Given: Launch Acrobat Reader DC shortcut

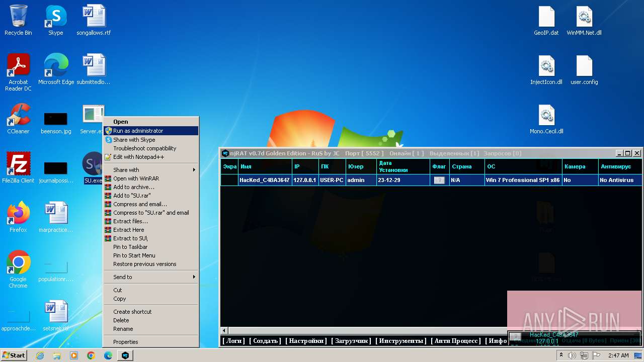Looking at the screenshot, I should click(18, 72).
